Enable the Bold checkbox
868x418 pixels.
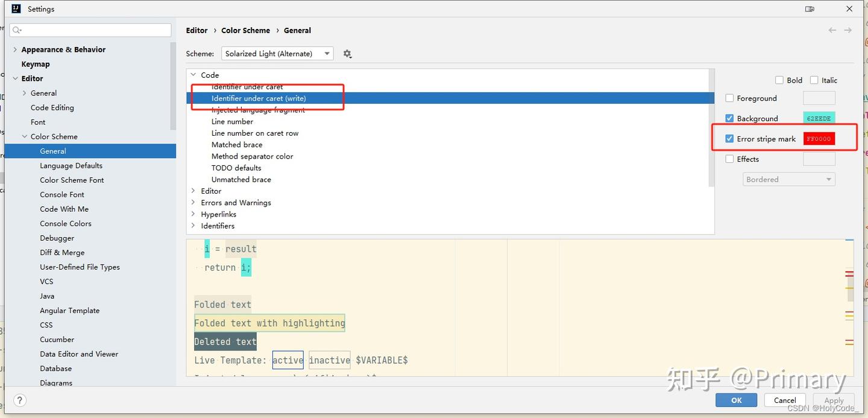point(779,80)
